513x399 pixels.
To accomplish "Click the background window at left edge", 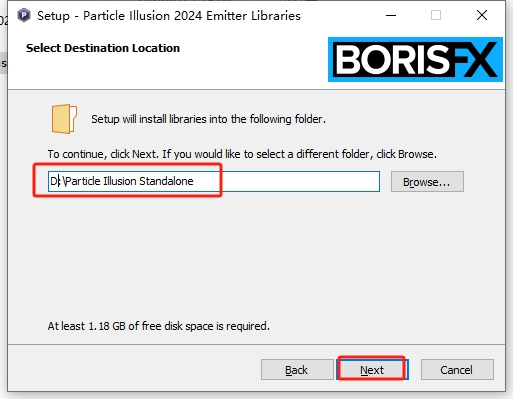I will (x=3, y=63).
